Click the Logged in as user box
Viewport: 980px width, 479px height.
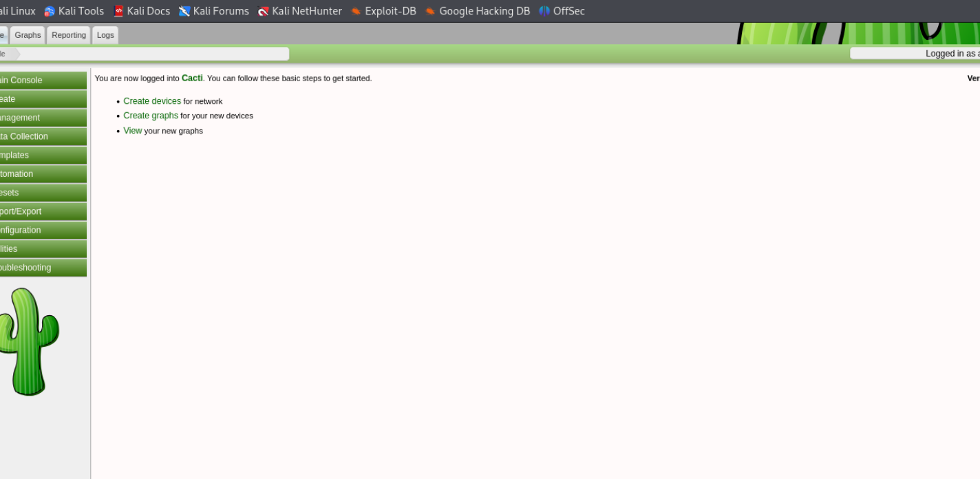tap(915, 54)
